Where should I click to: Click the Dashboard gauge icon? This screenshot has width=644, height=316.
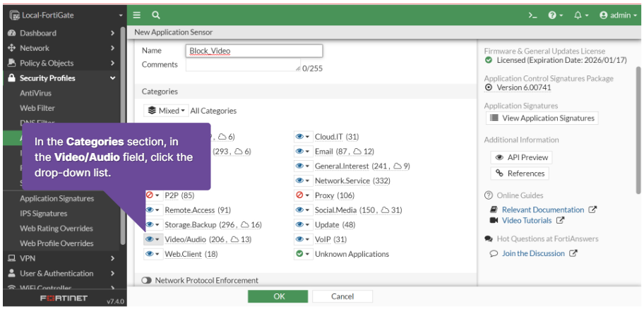click(x=12, y=33)
